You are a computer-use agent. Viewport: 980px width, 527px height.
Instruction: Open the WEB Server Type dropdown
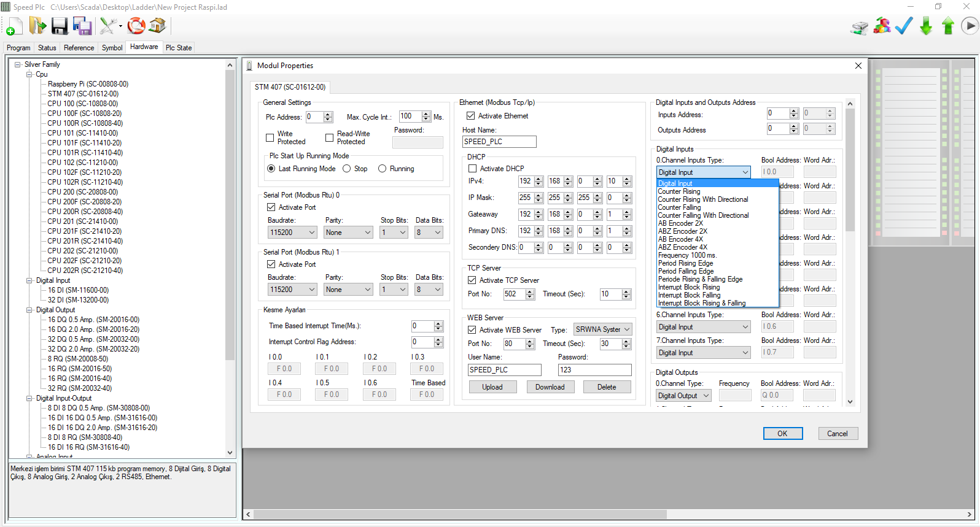click(603, 329)
